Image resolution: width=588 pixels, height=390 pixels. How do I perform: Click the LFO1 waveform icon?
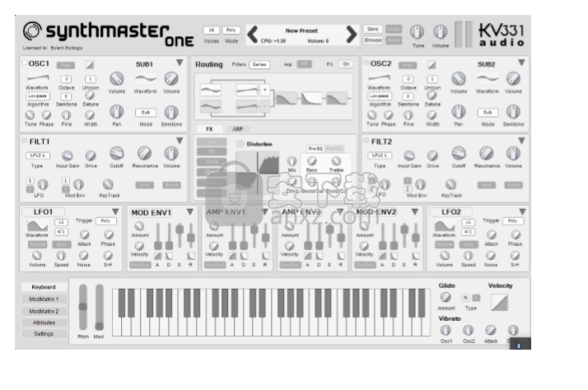coord(37,225)
